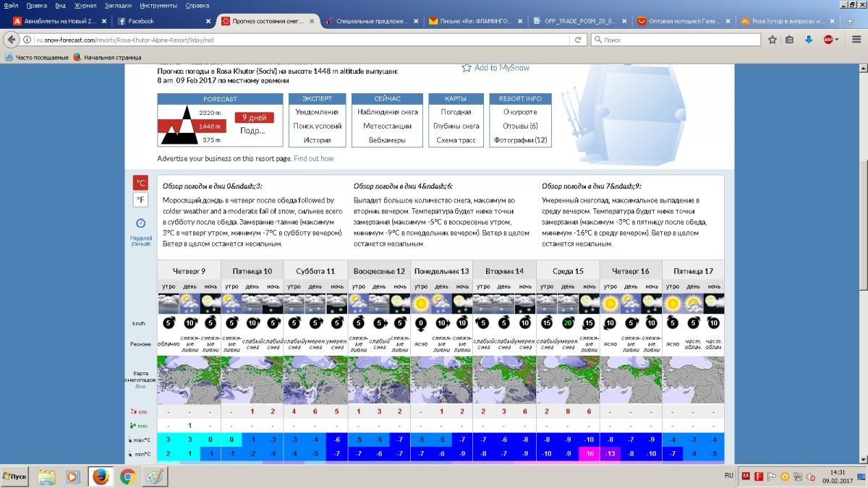Open 'Метеостанции' link

click(388, 126)
